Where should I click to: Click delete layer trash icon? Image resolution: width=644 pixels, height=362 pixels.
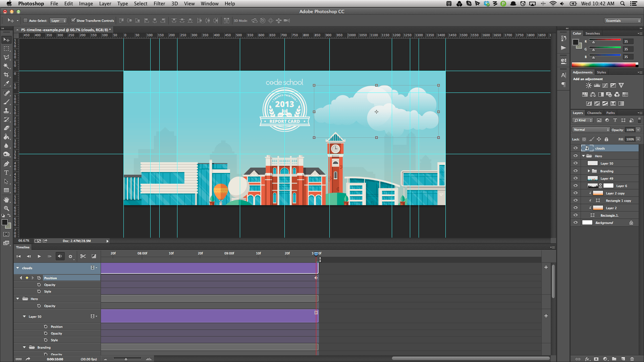click(x=632, y=359)
